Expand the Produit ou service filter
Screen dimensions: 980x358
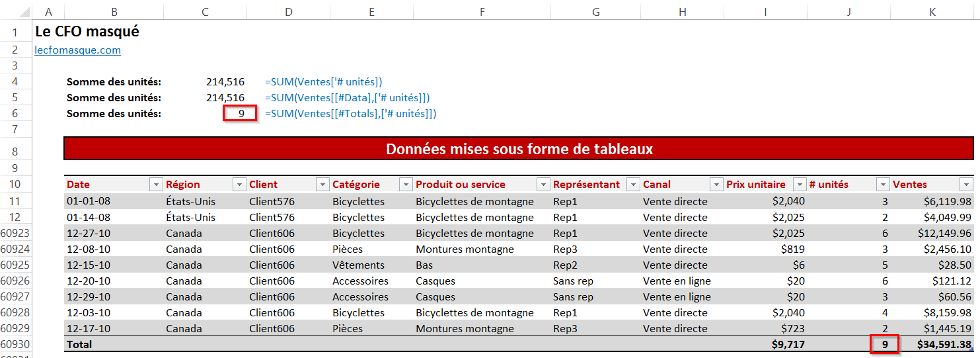pyautogui.click(x=543, y=185)
